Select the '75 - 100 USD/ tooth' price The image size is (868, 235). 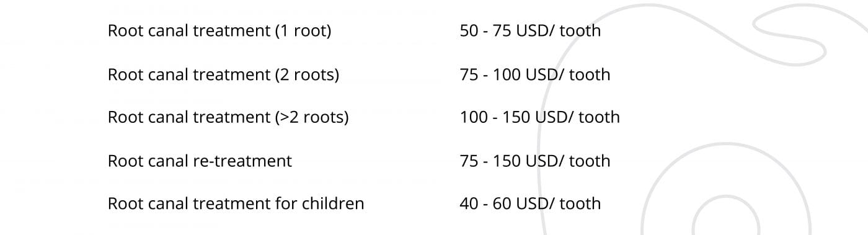535,74
